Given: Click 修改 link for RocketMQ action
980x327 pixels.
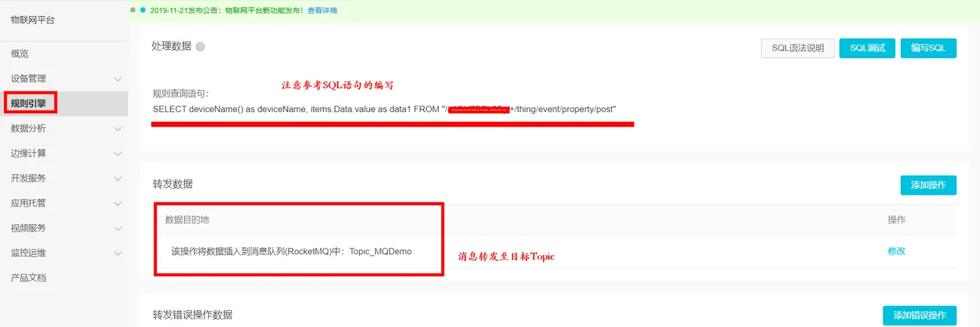Looking at the screenshot, I should pyautogui.click(x=896, y=251).
